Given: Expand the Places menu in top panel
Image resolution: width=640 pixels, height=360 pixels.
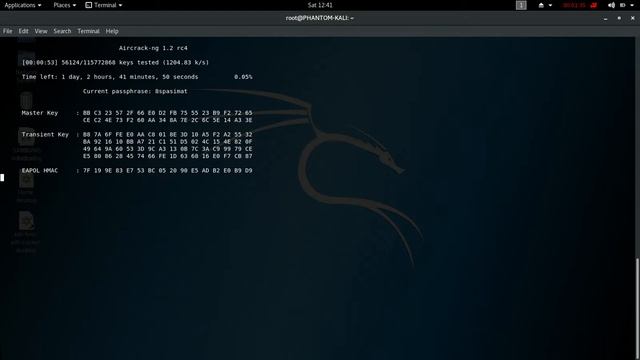Looking at the screenshot, I should [x=64, y=5].
